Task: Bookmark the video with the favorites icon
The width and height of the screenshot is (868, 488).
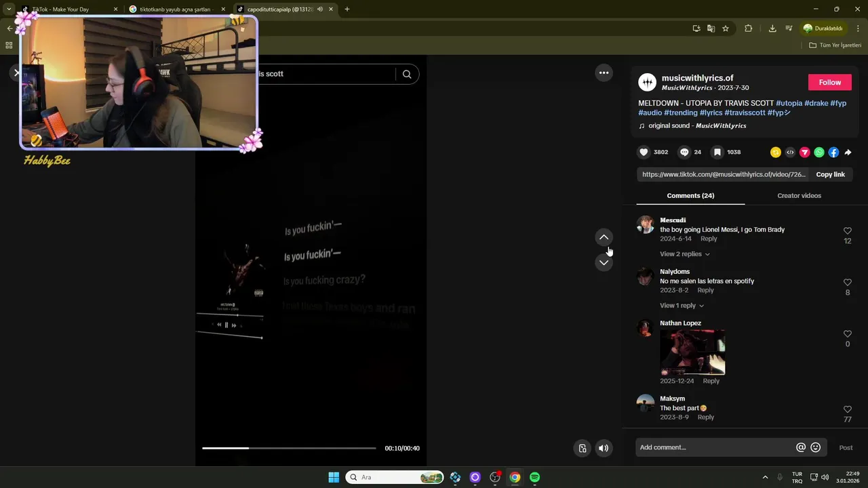Action: pos(717,152)
